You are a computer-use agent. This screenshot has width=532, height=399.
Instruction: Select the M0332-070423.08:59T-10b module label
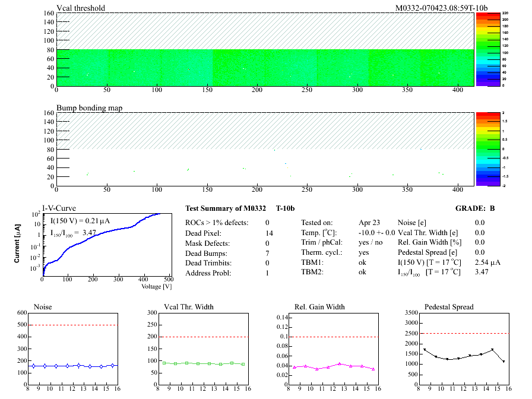pos(441,8)
